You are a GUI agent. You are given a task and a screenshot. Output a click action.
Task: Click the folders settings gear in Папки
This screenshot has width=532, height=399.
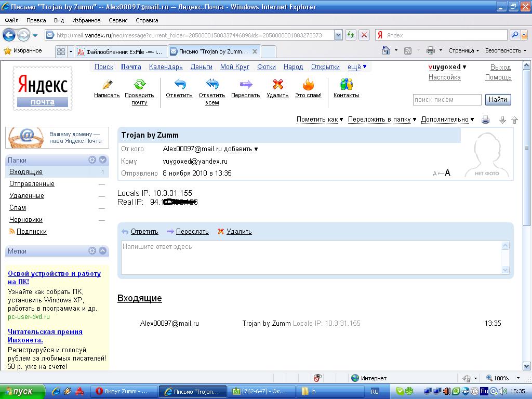92,160
